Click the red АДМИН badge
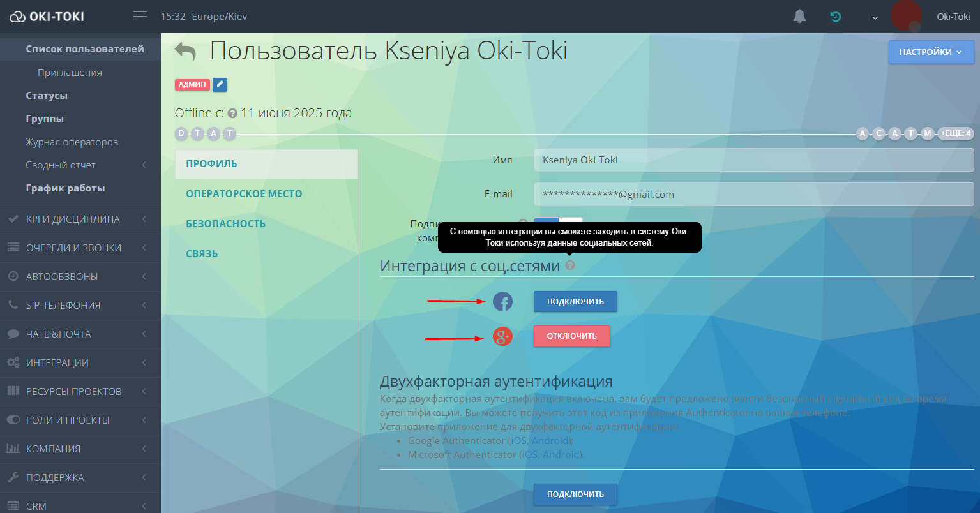This screenshot has height=513, width=980. coord(192,84)
